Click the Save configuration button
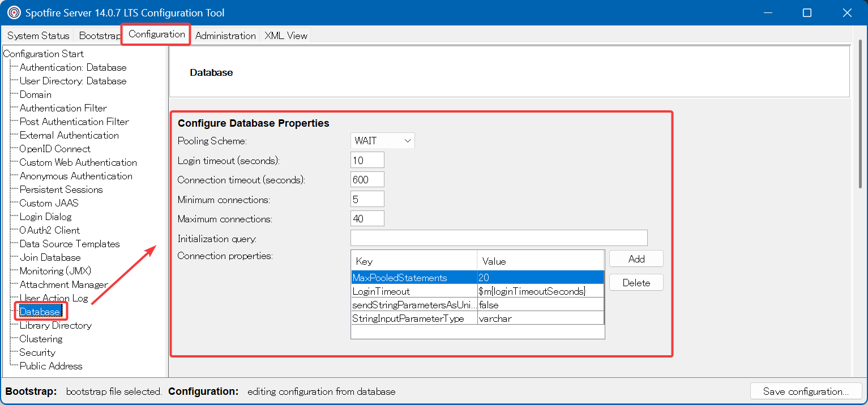 tap(806, 391)
